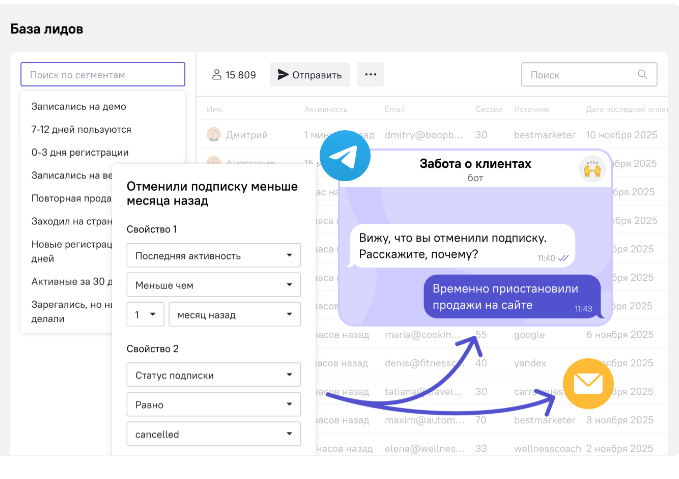The width and height of the screenshot is (679, 479).
Task: Click the reply Временно приостановили продажи на сайте
Action: 512,297
